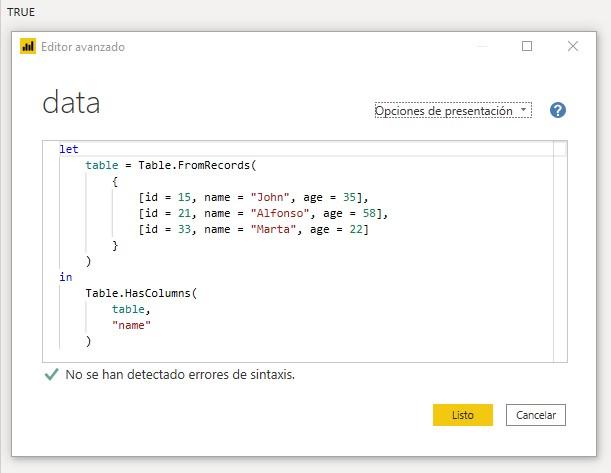Viewport: 611px width, 473px height.
Task: Maximize the Editor avanzado window
Action: (527, 46)
